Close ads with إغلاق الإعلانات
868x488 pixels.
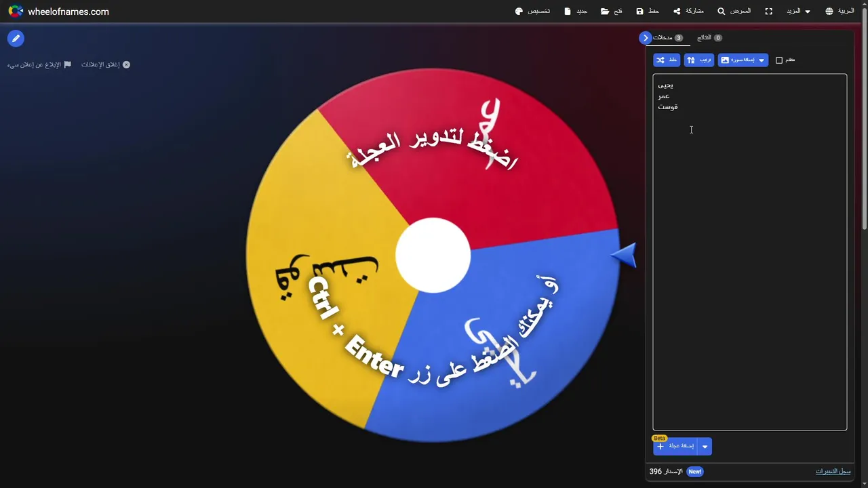[x=106, y=64]
